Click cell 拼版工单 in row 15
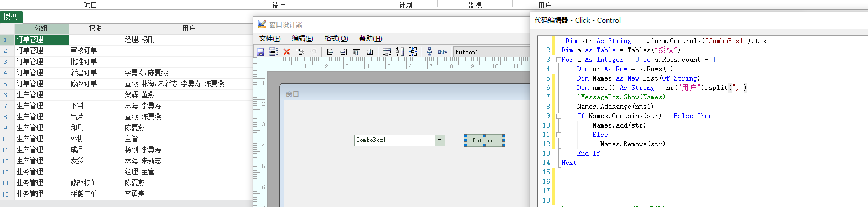 tap(96, 194)
